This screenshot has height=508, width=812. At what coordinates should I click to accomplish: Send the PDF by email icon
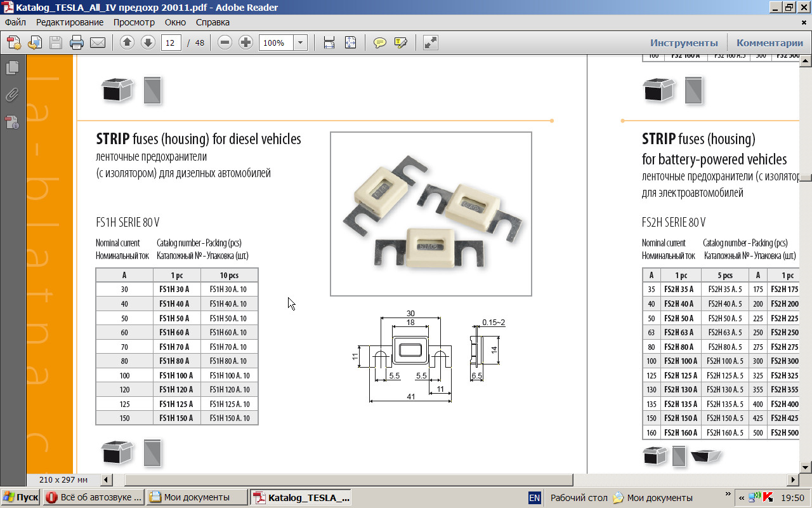tap(97, 43)
